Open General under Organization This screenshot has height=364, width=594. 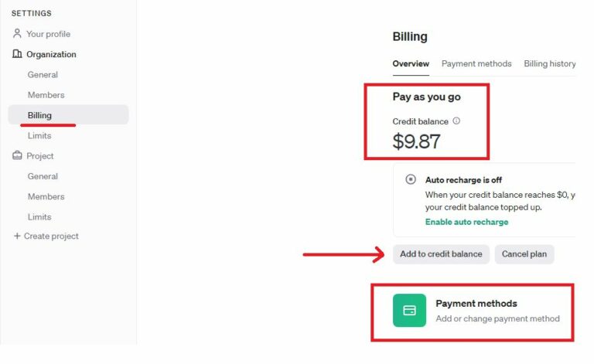(43, 74)
